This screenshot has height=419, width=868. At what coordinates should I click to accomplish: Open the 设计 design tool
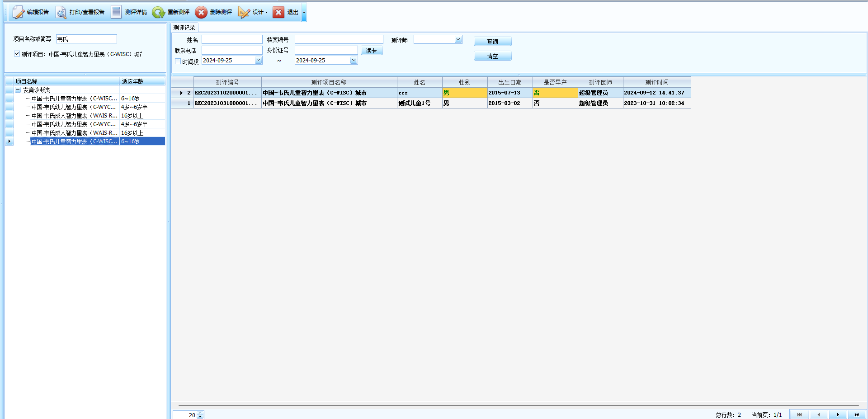pyautogui.click(x=245, y=12)
